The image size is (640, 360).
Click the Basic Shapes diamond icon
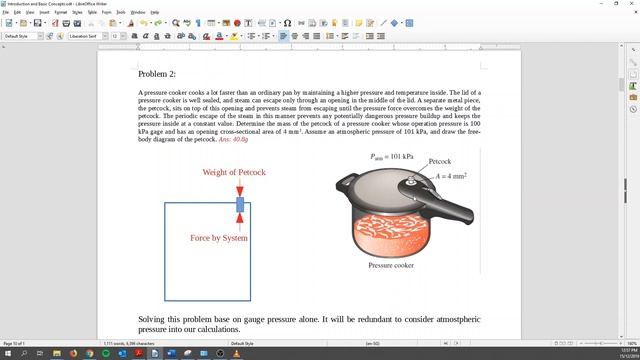point(394,23)
